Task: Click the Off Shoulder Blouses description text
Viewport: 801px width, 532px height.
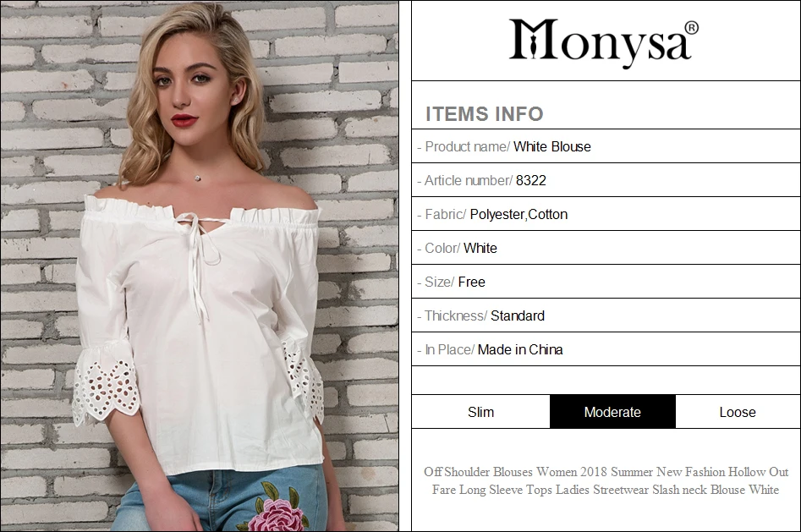Action: [606, 480]
